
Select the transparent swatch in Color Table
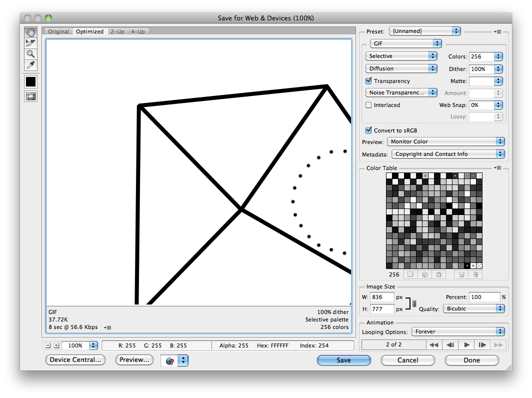tap(479, 265)
